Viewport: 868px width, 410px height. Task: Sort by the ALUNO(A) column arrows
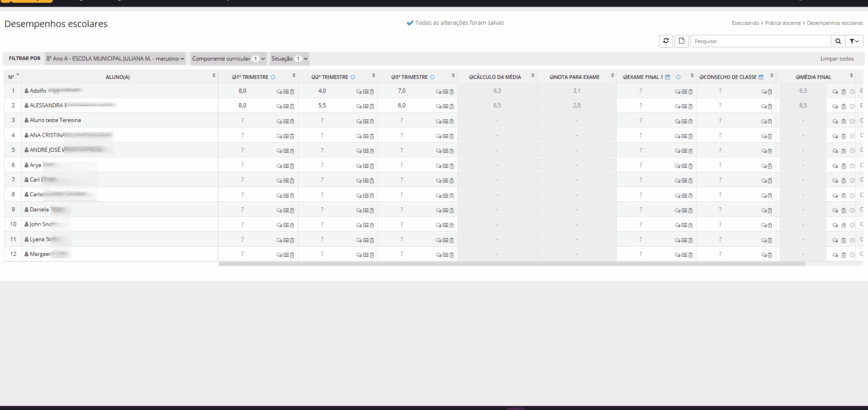[214, 75]
